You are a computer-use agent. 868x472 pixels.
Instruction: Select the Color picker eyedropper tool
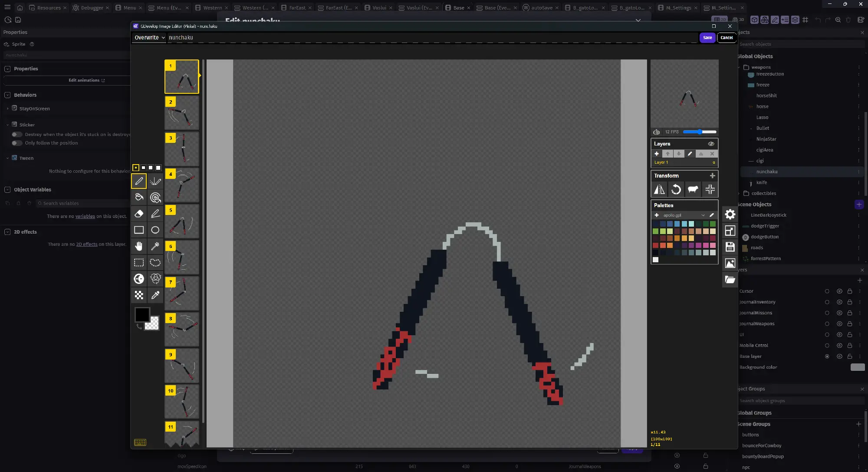pyautogui.click(x=155, y=295)
